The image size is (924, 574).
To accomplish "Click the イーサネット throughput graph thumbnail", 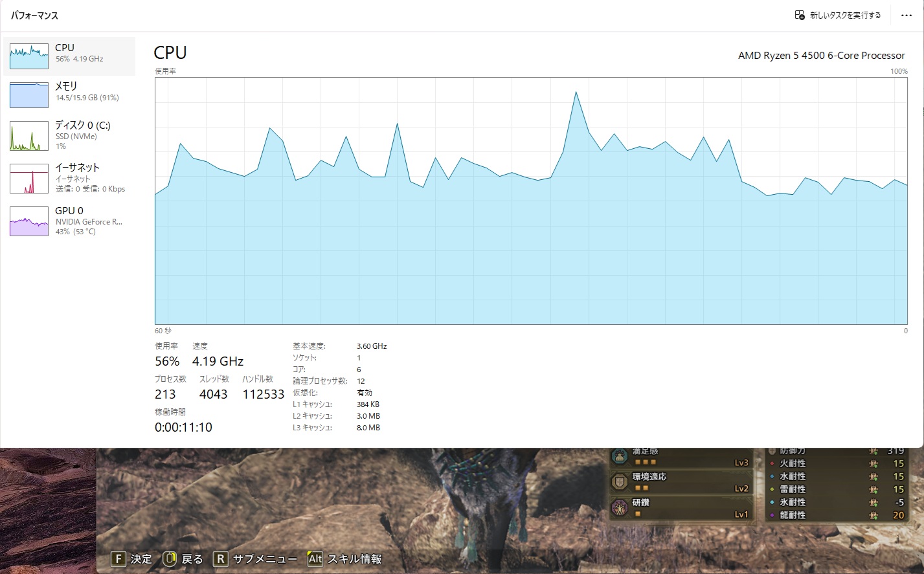I will 29,179.
